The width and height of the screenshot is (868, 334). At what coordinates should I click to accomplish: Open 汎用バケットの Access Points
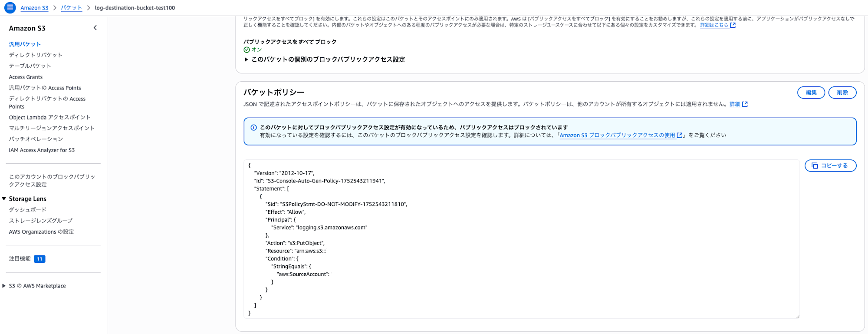45,88
